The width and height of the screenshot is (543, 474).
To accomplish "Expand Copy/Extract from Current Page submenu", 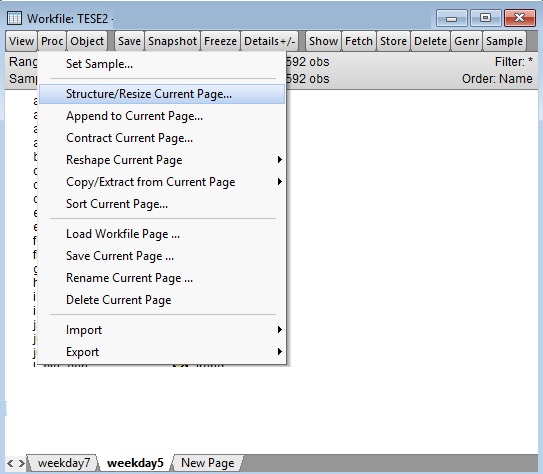I will pos(161,182).
